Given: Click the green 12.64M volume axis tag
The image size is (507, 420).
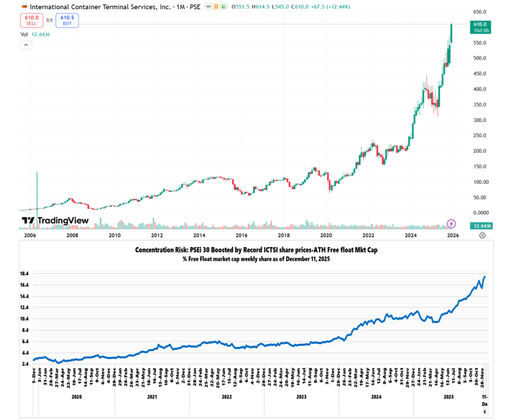Looking at the screenshot, I should [x=481, y=226].
